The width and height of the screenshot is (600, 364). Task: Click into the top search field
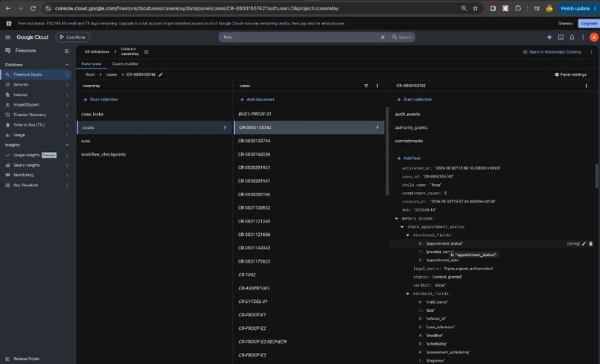coord(301,37)
